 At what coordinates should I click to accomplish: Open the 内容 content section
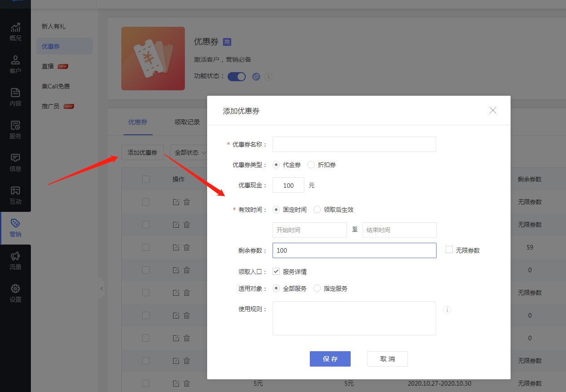tap(15, 97)
